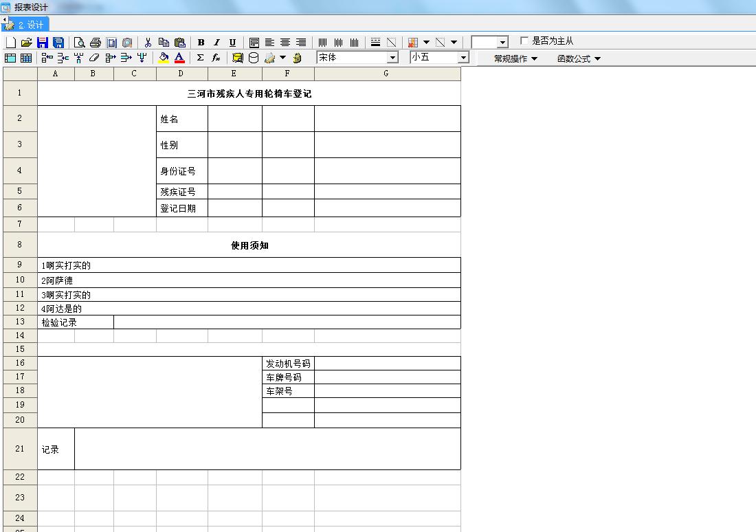Open print preview with magnifier icon

pyautogui.click(x=79, y=43)
